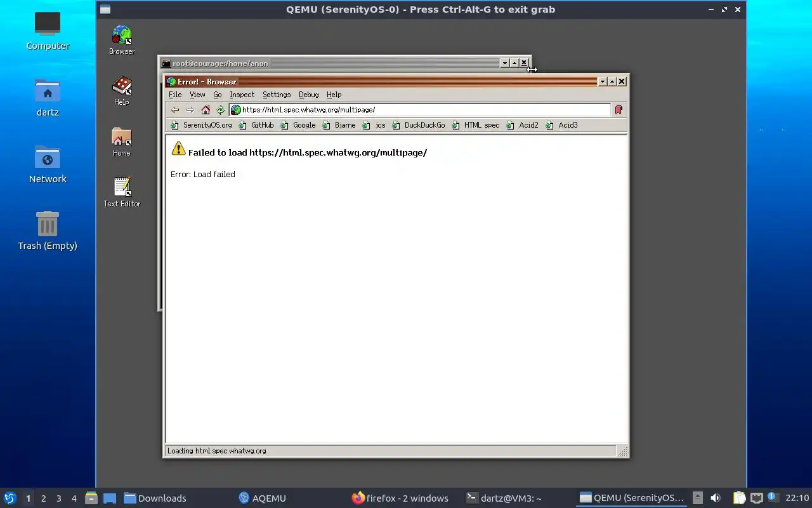Viewport: 812px width, 508px height.
Task: Click the QEMU window menu icon in title bar
Action: point(105,10)
